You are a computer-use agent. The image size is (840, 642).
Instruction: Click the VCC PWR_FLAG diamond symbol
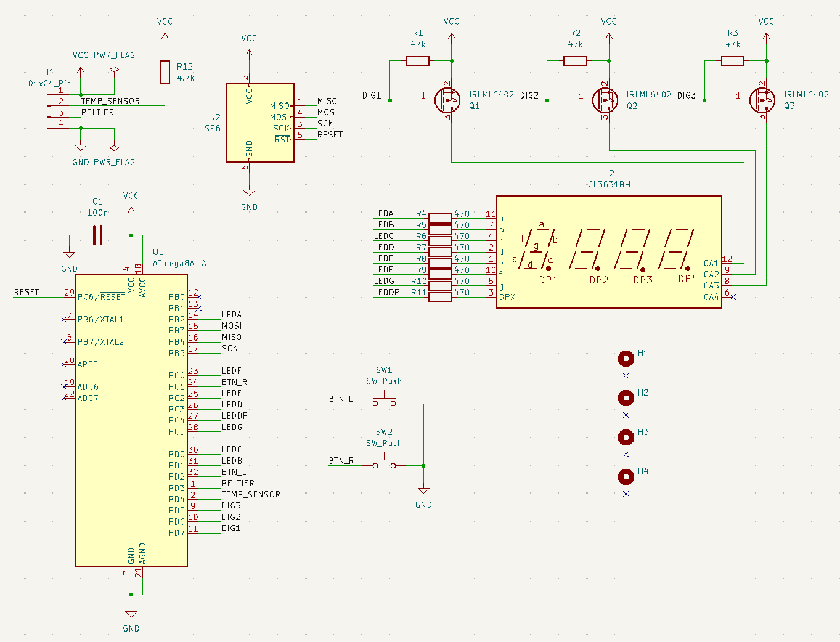pos(114,70)
